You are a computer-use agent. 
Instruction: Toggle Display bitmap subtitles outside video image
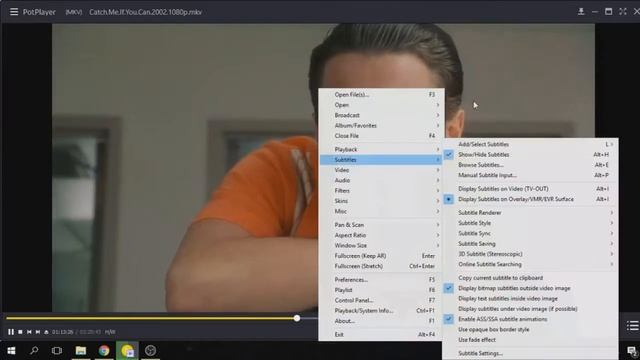[530, 288]
